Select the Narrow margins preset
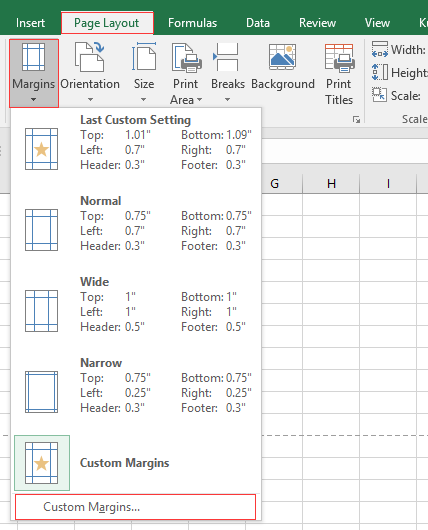 click(x=136, y=386)
